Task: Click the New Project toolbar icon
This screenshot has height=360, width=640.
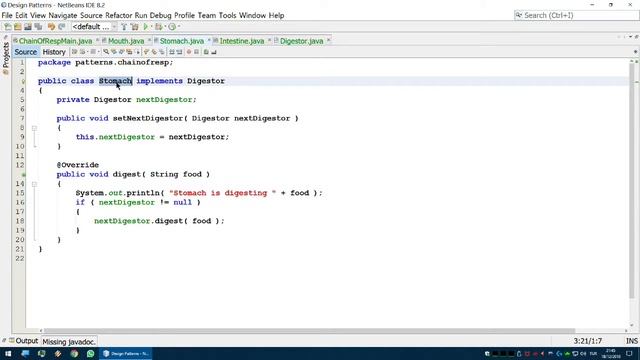Action: click(18, 27)
